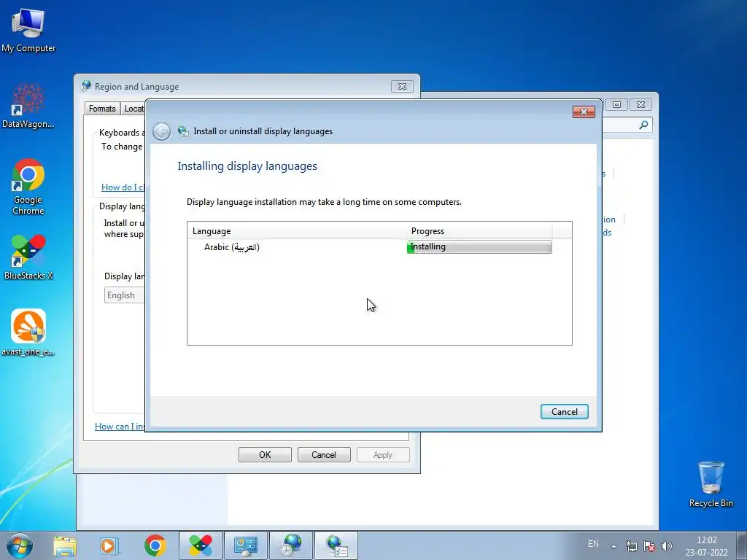
Task: Switch to Region and Language taskbar button
Action: pos(291,545)
